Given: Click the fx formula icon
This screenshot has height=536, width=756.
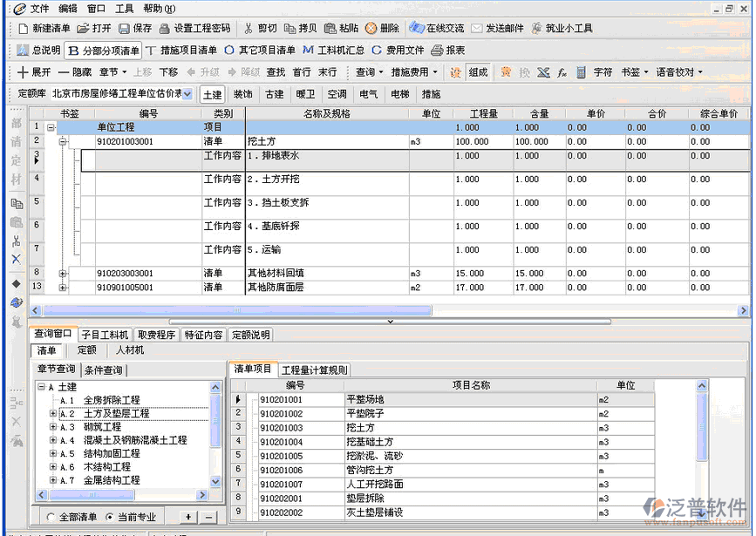Looking at the screenshot, I should (x=562, y=72).
